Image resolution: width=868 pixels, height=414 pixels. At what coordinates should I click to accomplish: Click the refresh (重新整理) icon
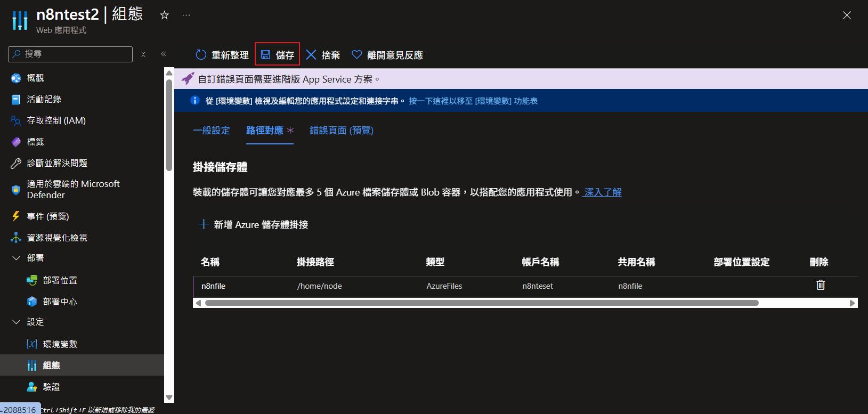[201, 55]
